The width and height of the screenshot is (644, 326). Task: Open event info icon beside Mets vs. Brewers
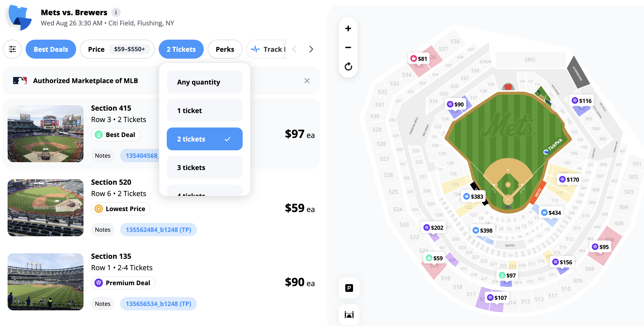pyautogui.click(x=116, y=12)
